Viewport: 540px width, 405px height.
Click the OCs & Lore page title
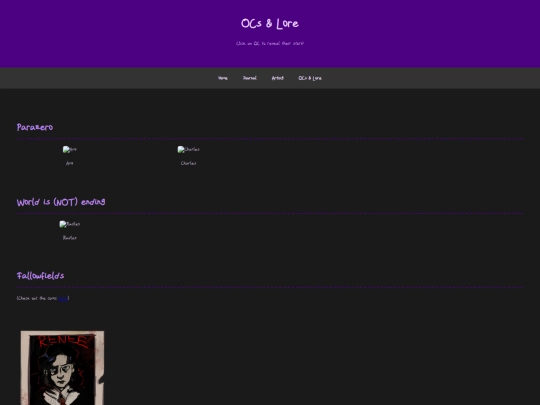click(270, 24)
